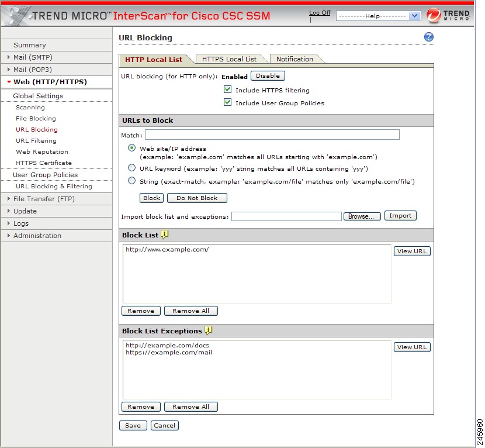The height and width of the screenshot is (448, 485).
Task: Open the blue help question mark icon
Action: click(428, 37)
